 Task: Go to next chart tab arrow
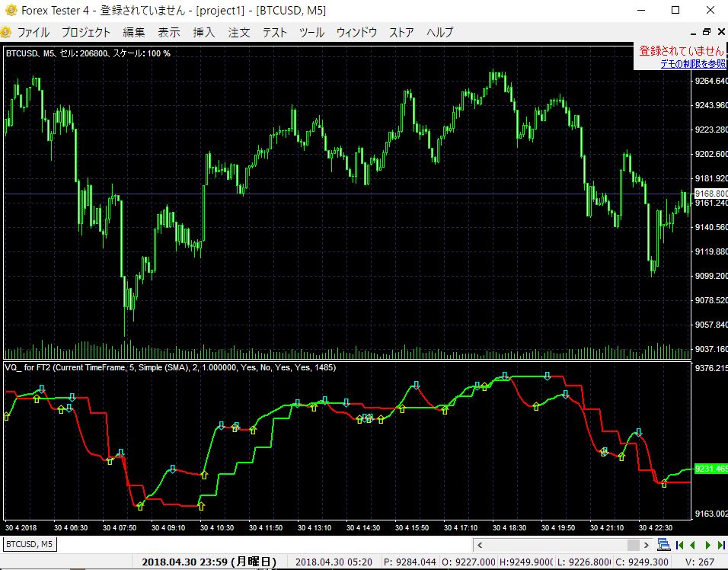coord(707,545)
